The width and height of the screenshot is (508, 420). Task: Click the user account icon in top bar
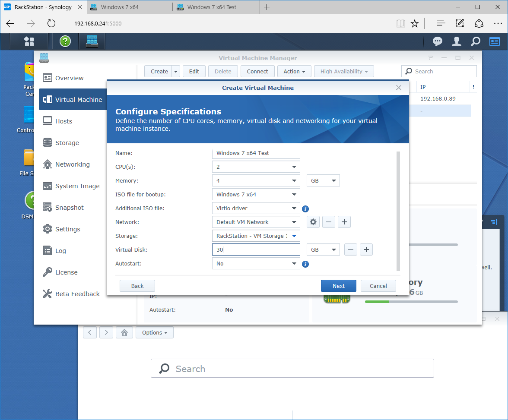pos(457,41)
